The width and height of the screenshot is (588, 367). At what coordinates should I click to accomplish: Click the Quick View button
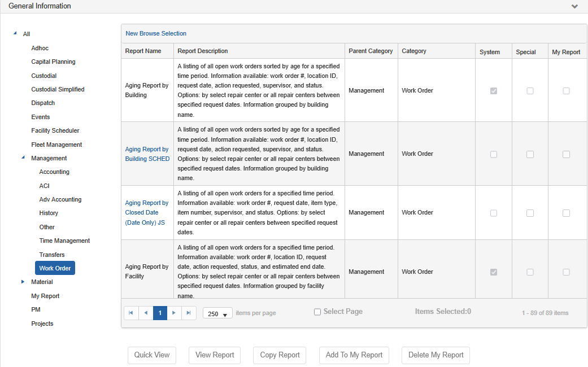point(152,355)
